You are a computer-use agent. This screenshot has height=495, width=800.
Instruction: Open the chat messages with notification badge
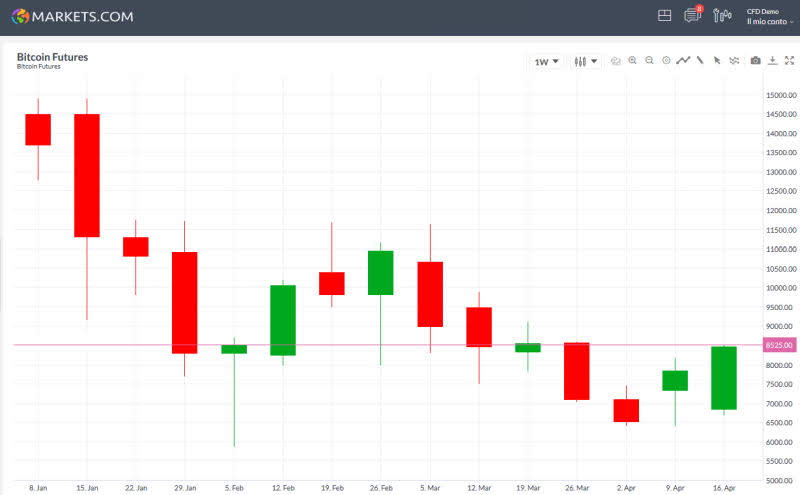[692, 16]
